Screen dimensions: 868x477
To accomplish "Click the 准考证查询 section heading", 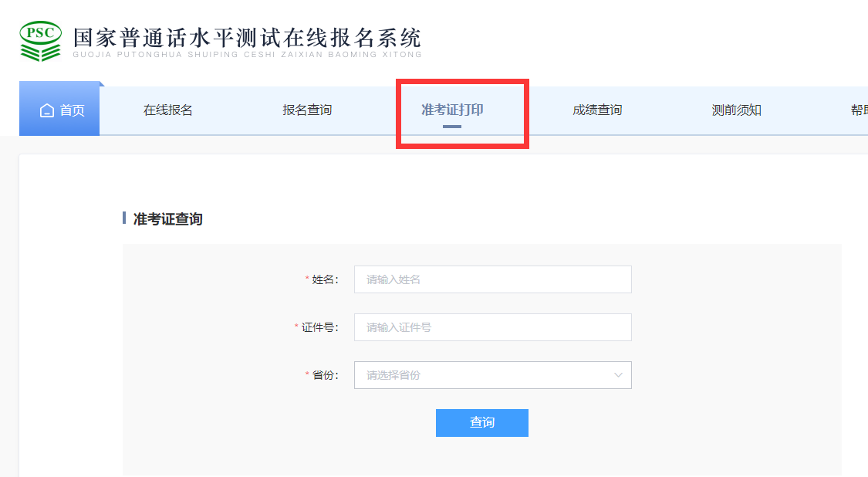I will pyautogui.click(x=167, y=219).
